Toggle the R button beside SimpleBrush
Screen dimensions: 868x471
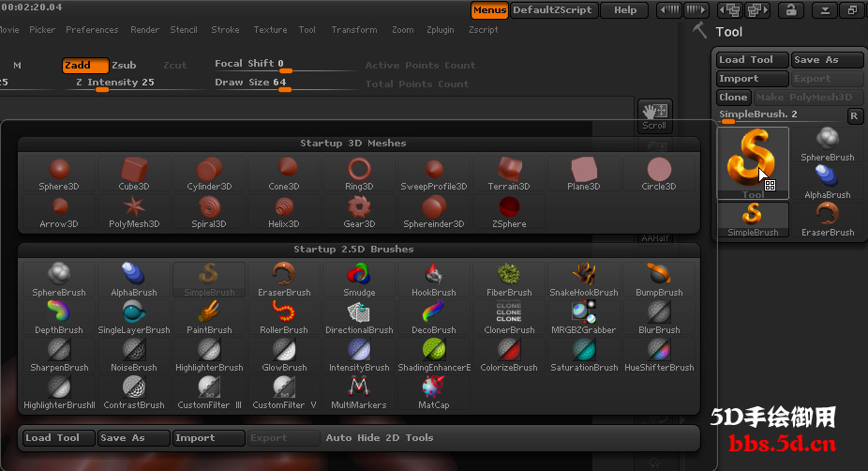(854, 115)
